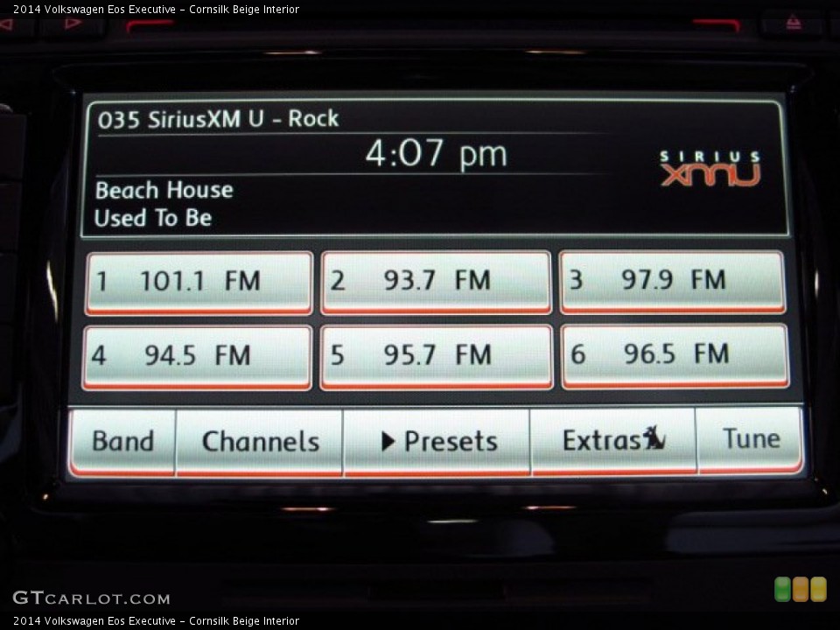Switch to preset 5 95.7 FM
The height and width of the screenshot is (630, 840).
click(436, 357)
